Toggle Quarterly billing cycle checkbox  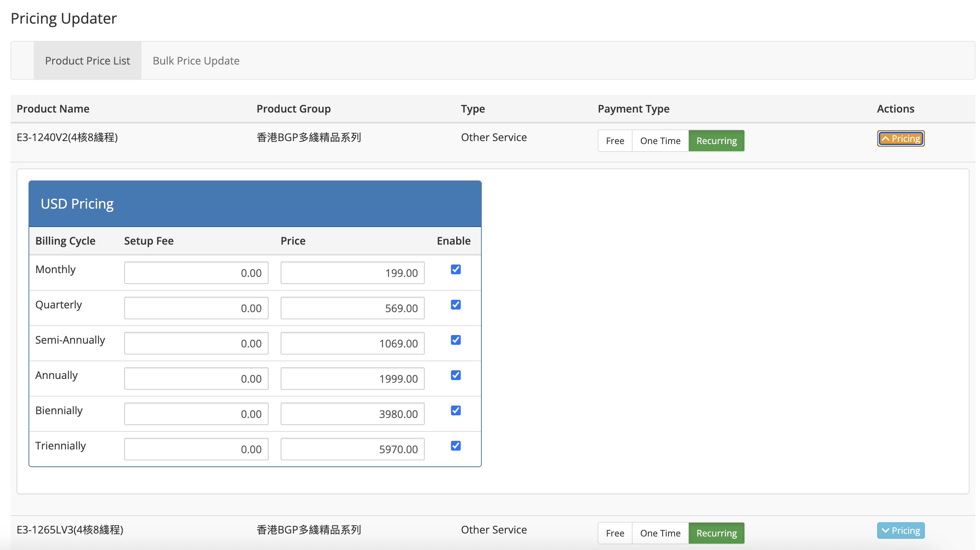[x=455, y=305]
